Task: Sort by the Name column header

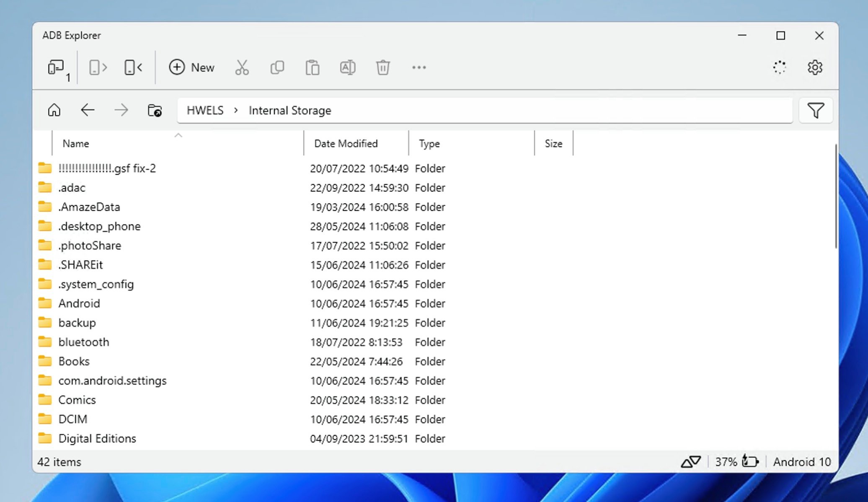Action: 76,144
